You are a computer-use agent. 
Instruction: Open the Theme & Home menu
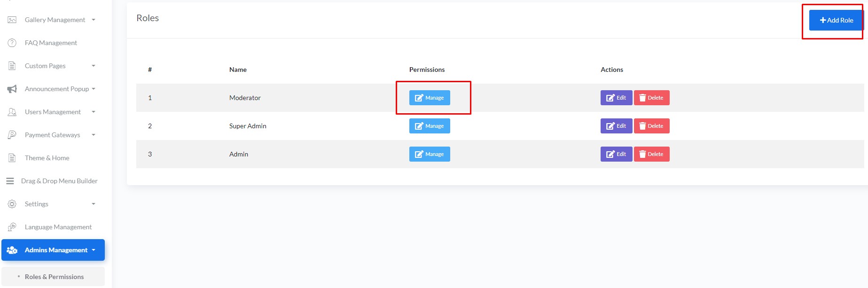(47, 158)
